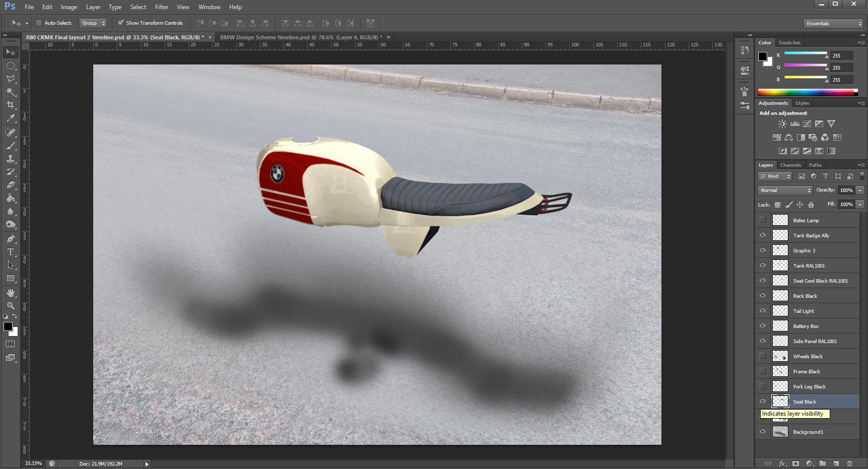This screenshot has height=469, width=868.
Task: Click the foreground color swatch in toolbar
Action: click(8, 326)
